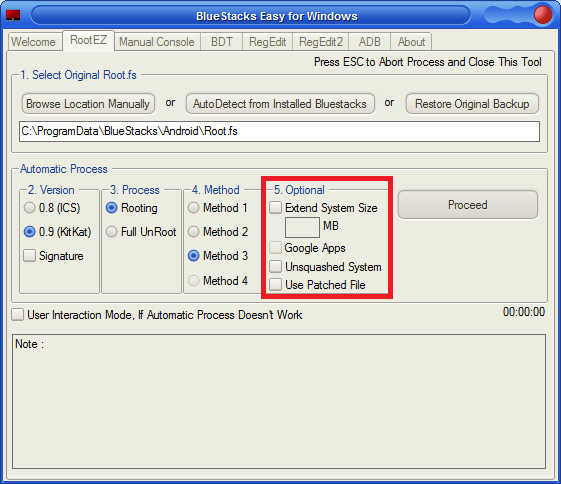Click AutoDetect from Installed Bluestacks
561x484 pixels.
click(280, 104)
